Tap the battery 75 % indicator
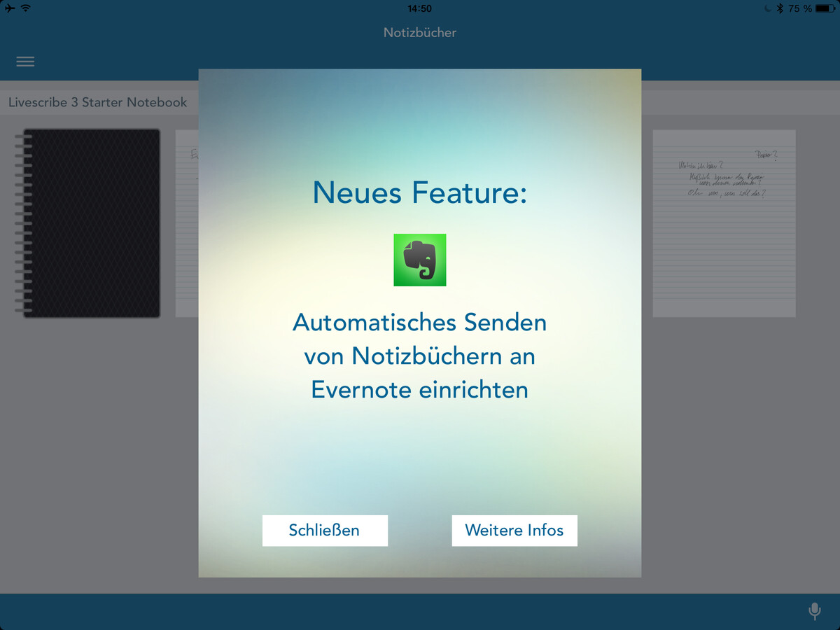840x630 pixels. click(811, 8)
